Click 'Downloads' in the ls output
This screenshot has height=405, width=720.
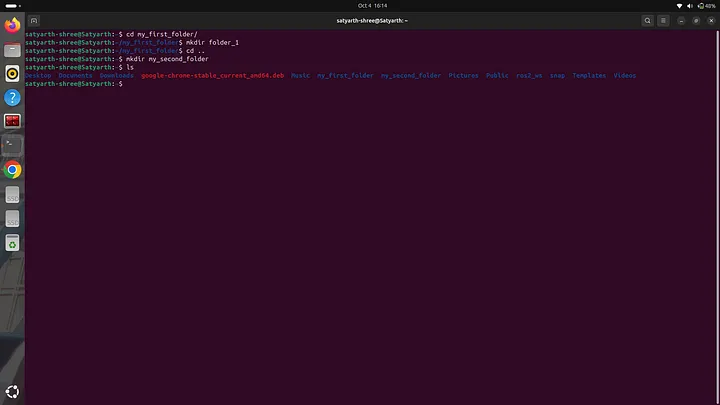(117, 75)
